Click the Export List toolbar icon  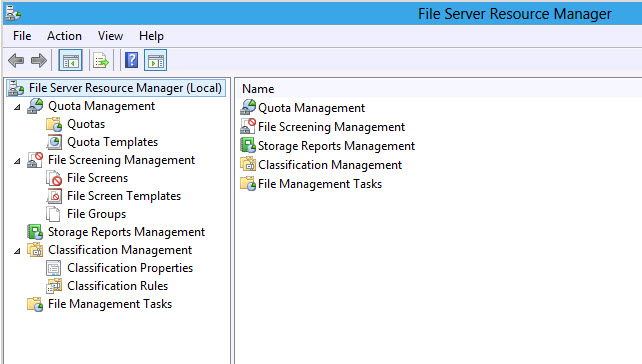pos(101,61)
